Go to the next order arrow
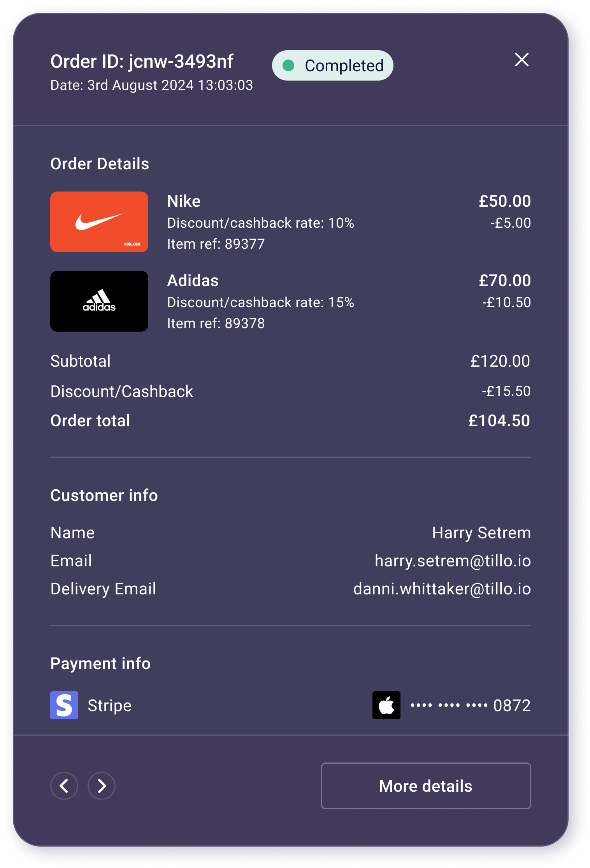The height and width of the screenshot is (868, 590). (102, 786)
